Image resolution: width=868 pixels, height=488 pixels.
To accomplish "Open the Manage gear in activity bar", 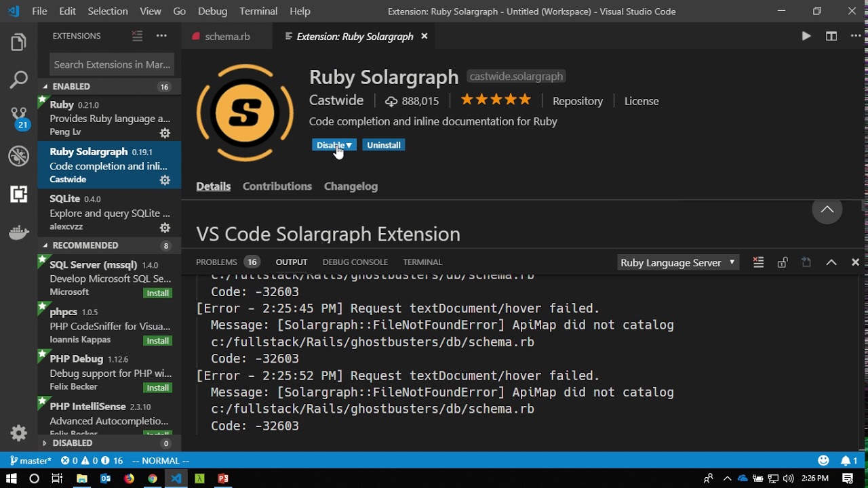I will coord(18,432).
